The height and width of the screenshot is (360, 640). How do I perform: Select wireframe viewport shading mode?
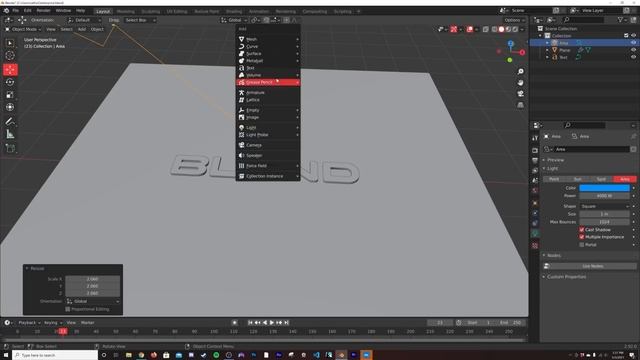pyautogui.click(x=494, y=29)
